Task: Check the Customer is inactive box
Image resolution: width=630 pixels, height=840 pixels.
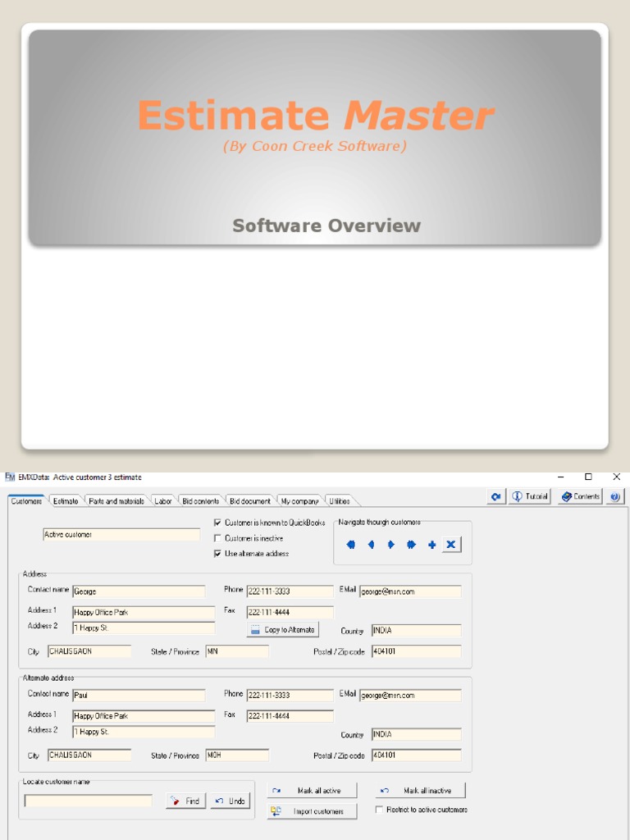Action: pos(217,538)
